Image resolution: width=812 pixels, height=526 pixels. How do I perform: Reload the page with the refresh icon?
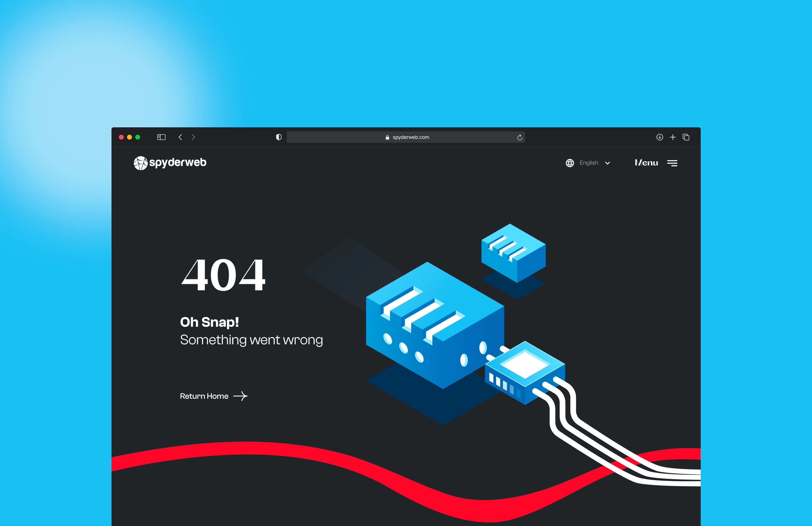[x=520, y=137]
